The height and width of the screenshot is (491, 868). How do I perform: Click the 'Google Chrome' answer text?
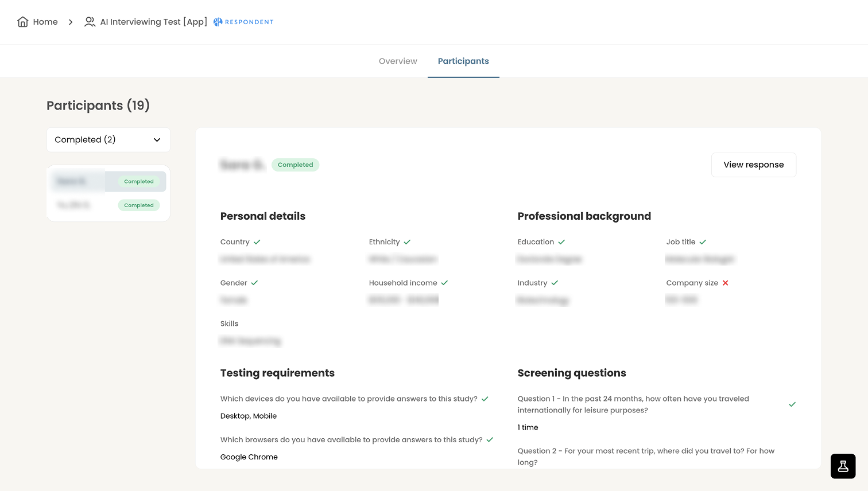click(x=249, y=457)
